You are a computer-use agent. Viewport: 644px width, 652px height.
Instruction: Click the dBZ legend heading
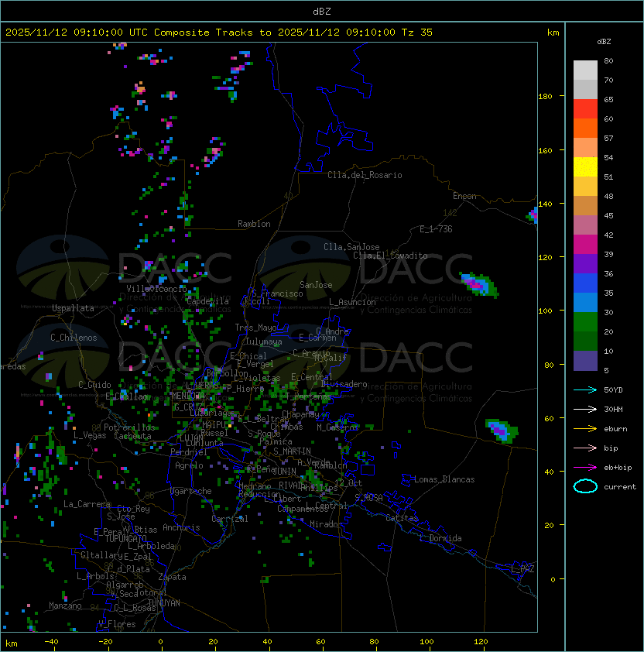point(604,42)
